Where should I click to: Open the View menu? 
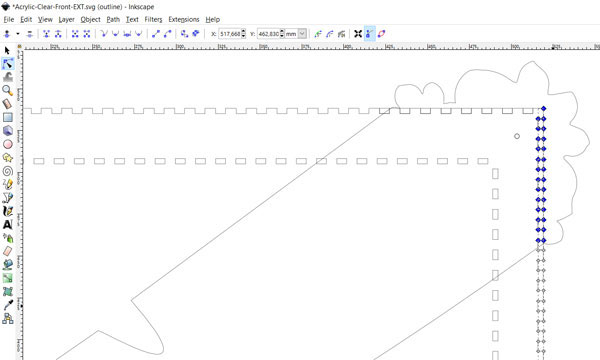(45, 20)
